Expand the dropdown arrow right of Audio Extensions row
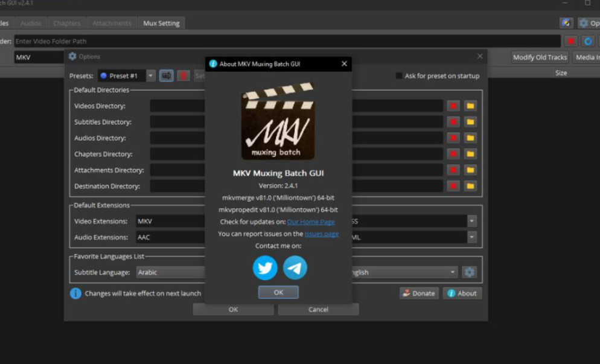The height and width of the screenshot is (364, 600). coord(472,237)
